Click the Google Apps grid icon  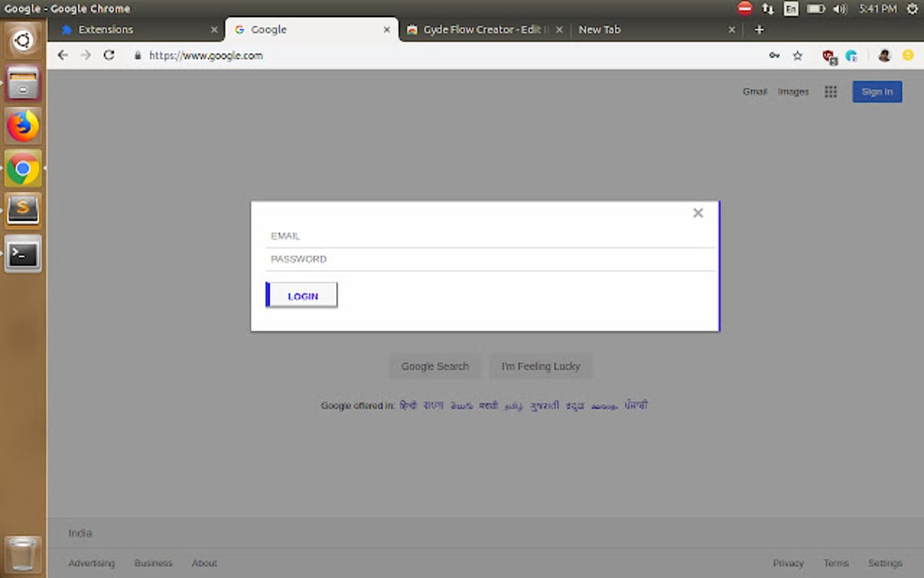pos(831,92)
